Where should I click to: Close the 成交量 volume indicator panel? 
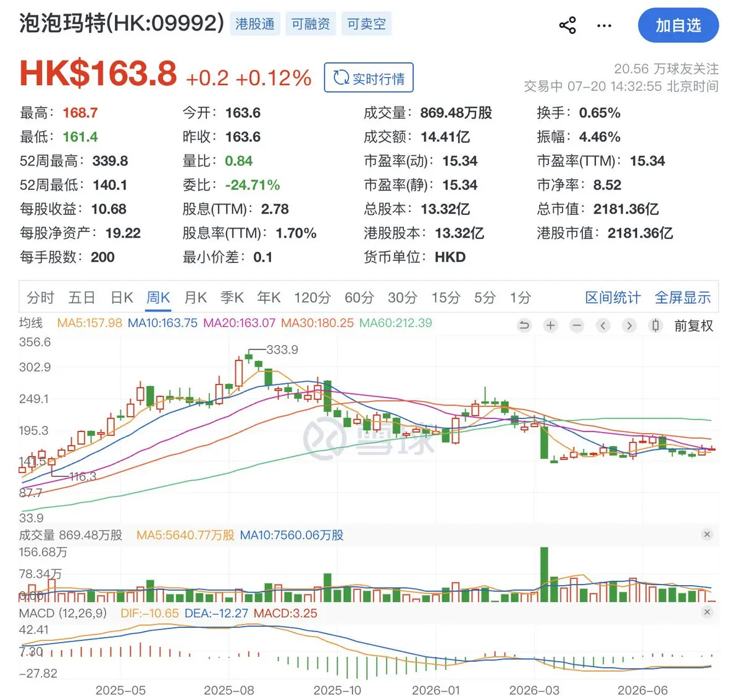(707, 535)
